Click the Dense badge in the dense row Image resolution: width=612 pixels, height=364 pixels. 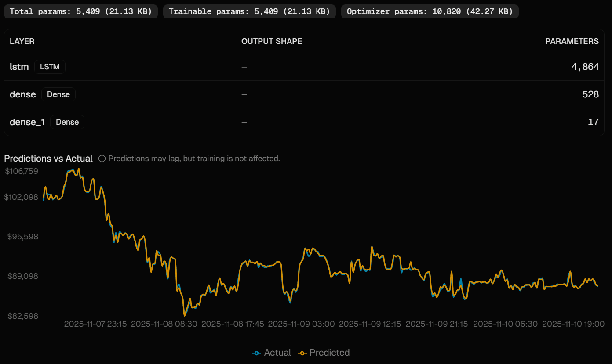(x=58, y=94)
